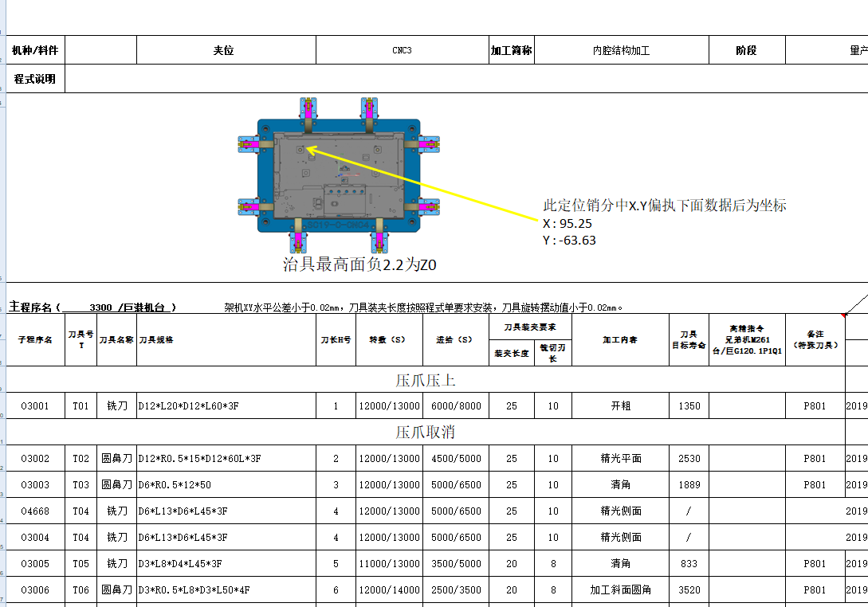Select the 刀具目标寿命 value 2530
This screenshot has height=607, width=868.
[x=688, y=458]
